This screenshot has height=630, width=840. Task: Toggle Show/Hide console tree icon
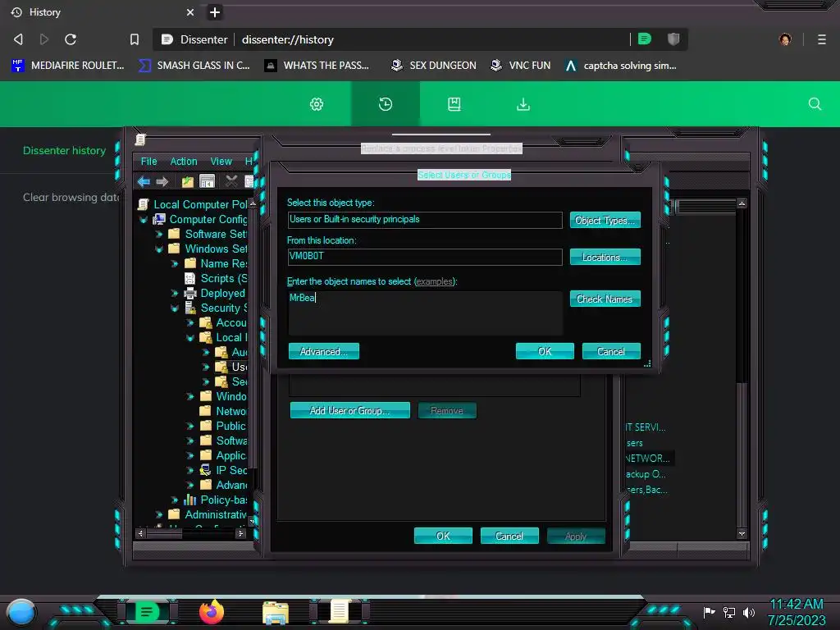[207, 181]
